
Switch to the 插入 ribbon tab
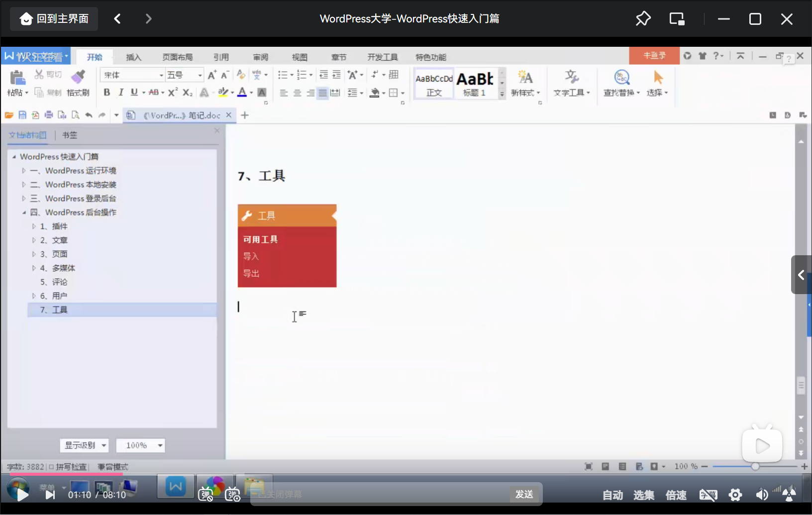[133, 57]
